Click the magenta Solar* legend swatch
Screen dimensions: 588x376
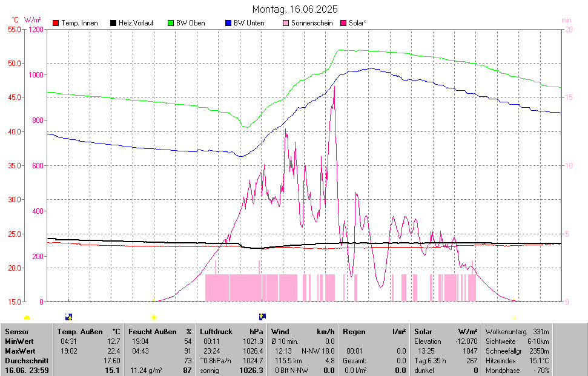click(343, 23)
